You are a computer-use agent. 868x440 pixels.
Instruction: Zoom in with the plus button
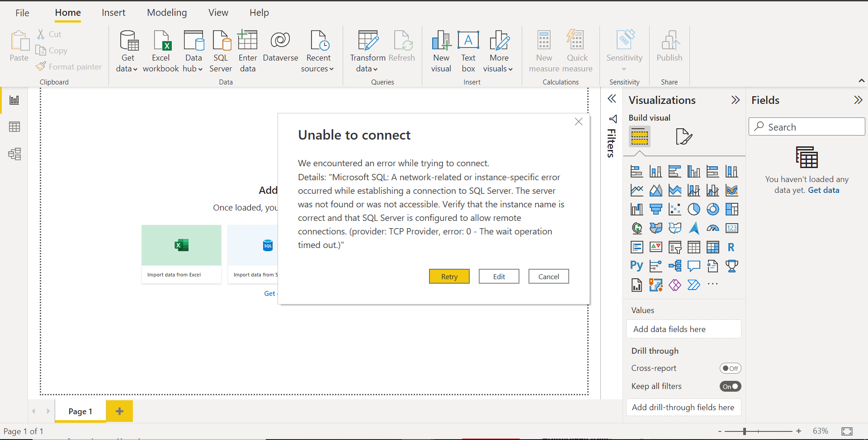799,431
